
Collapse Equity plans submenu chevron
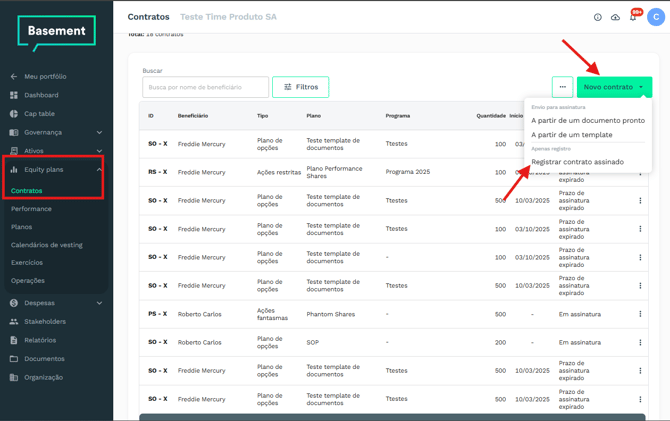point(99,170)
